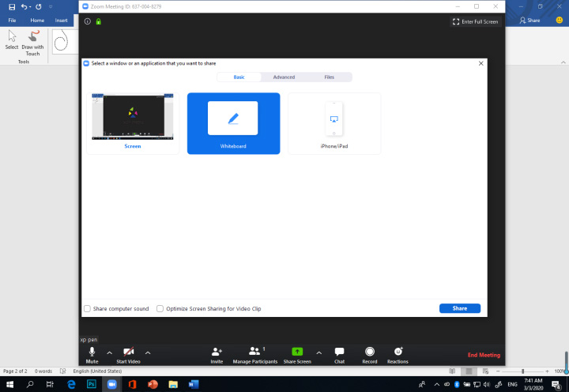The width and height of the screenshot is (569, 392).
Task: Click ENG input language indicator
Action: point(512,384)
